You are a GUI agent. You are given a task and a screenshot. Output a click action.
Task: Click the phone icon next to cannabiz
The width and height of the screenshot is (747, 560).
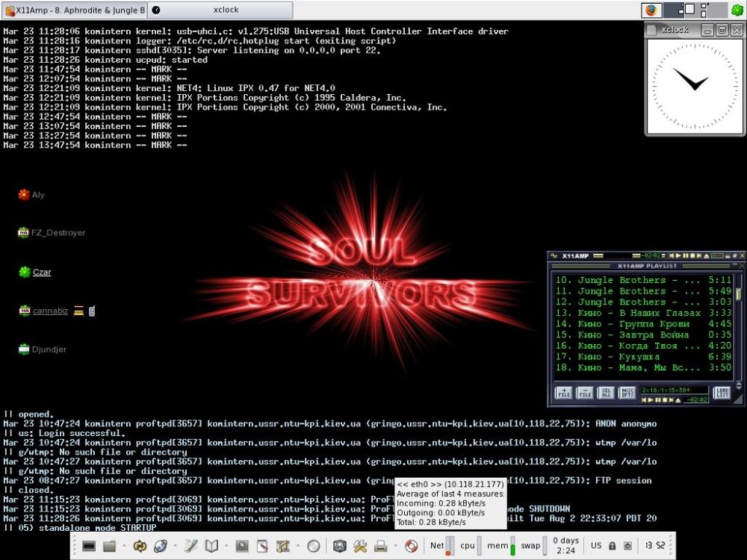(91, 311)
